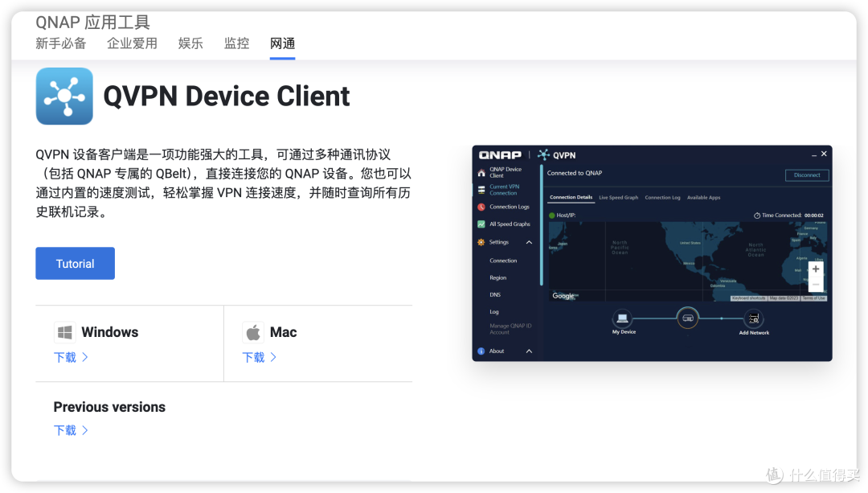Click QNAP Device Client home icon
Viewport: 868px width, 493px height.
coord(481,173)
